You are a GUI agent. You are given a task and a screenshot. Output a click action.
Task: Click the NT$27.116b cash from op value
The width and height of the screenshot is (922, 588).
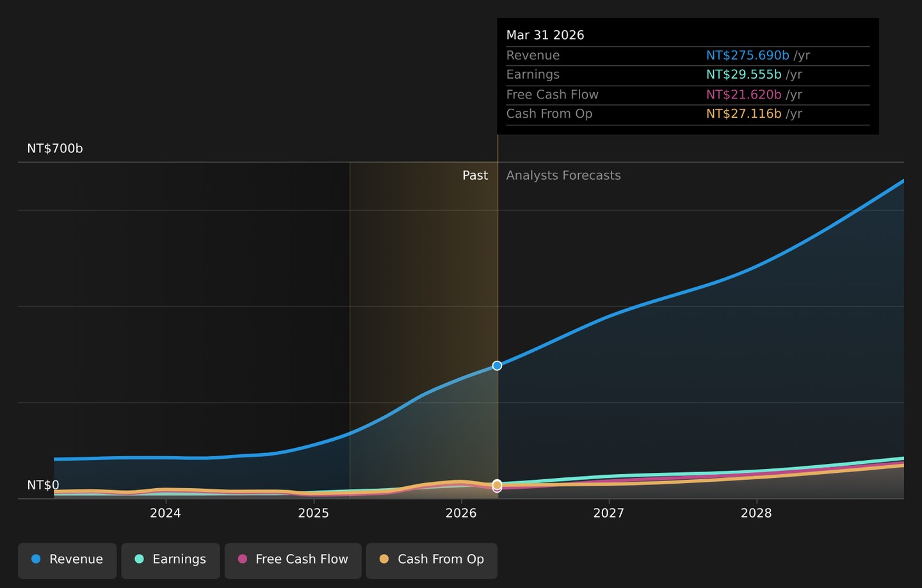pyautogui.click(x=744, y=114)
